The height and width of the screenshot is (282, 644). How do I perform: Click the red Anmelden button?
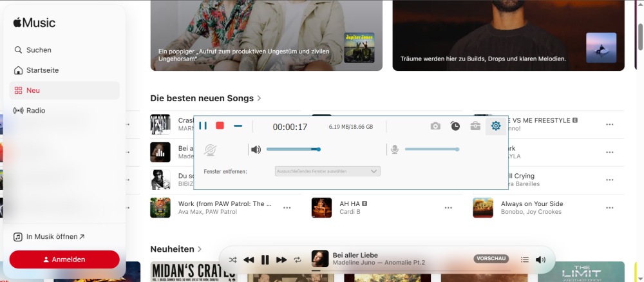(64, 259)
